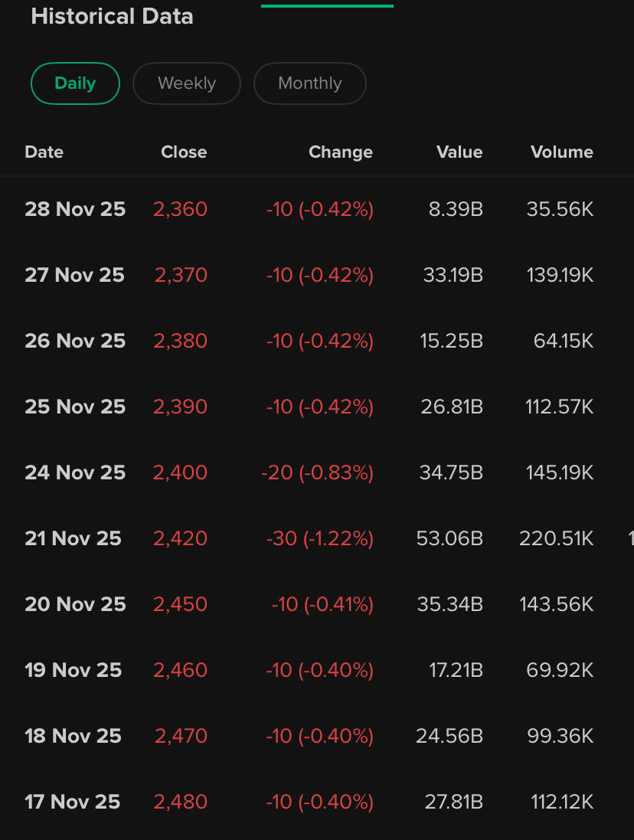Select the 25 Nov 25 date
The image size is (634, 840).
pos(75,407)
